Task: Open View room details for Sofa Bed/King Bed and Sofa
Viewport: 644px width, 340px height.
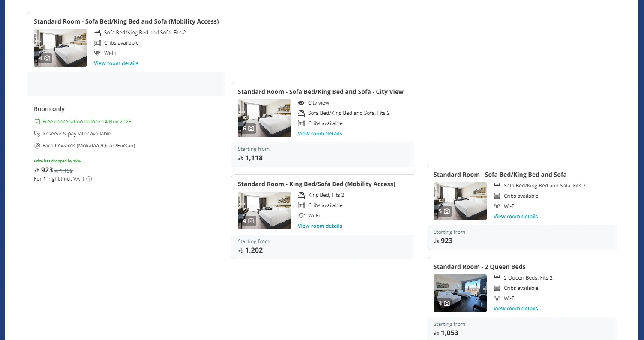Action: [x=515, y=217]
